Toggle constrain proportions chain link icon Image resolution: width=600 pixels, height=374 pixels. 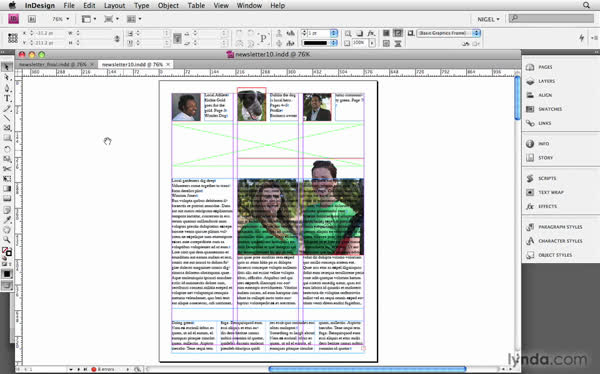[x=117, y=38]
